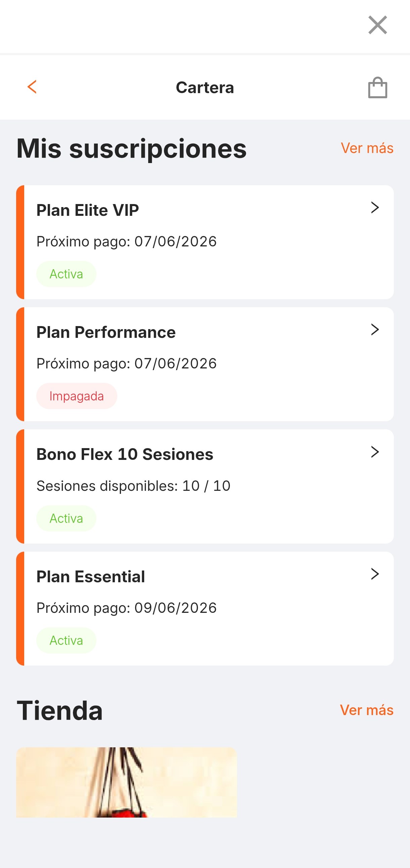
Task: Select the Bono Flex 10 Sesiones title
Action: 125,454
